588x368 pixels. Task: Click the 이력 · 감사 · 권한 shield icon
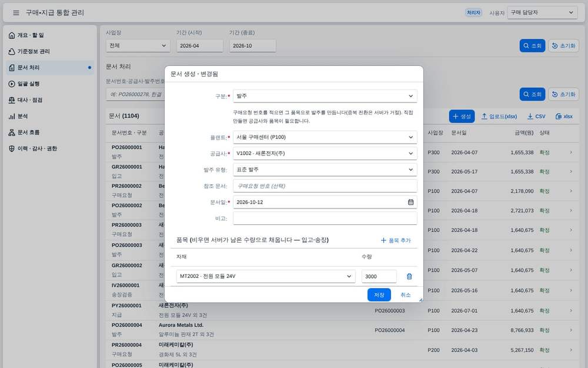[x=12, y=148]
